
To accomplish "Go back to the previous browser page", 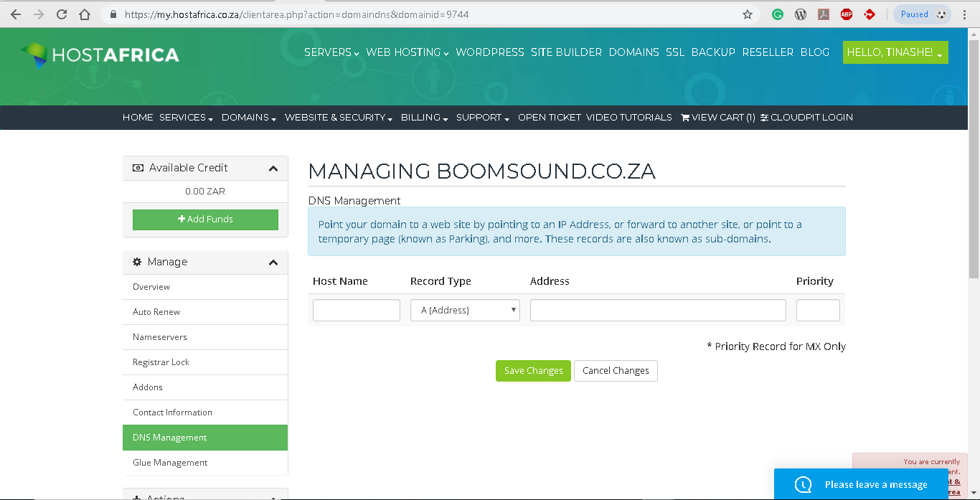I will pos(16,14).
